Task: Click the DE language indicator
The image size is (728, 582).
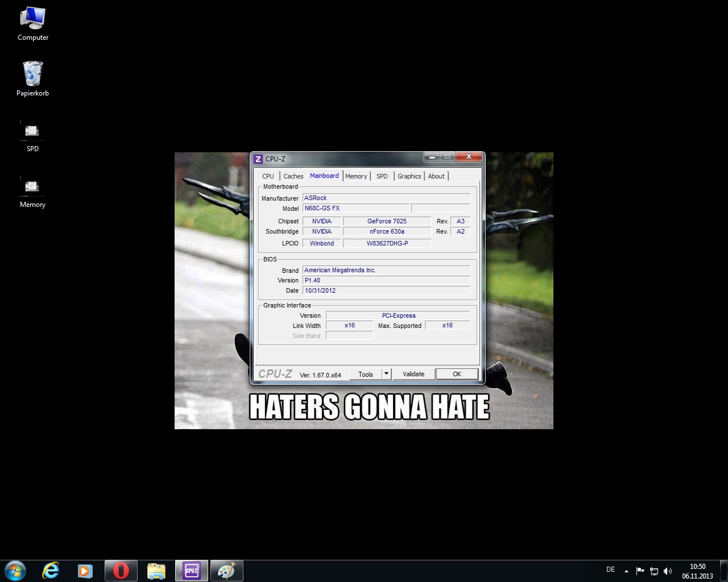Action: pos(611,569)
